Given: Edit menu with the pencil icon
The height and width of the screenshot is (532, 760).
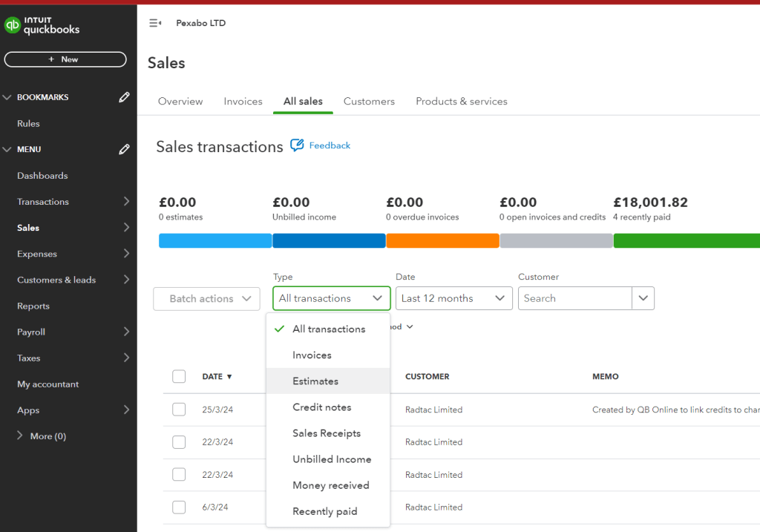Looking at the screenshot, I should [x=124, y=149].
